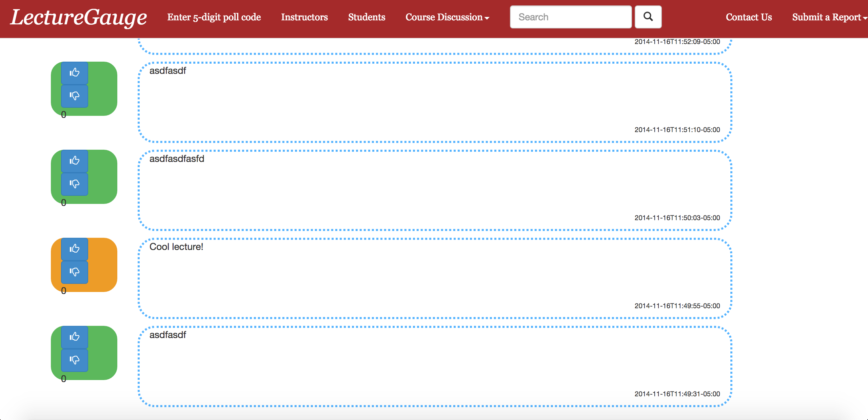
Task: Click thumbs down on 'asdfasdfasfd' comment
Action: [x=75, y=184]
